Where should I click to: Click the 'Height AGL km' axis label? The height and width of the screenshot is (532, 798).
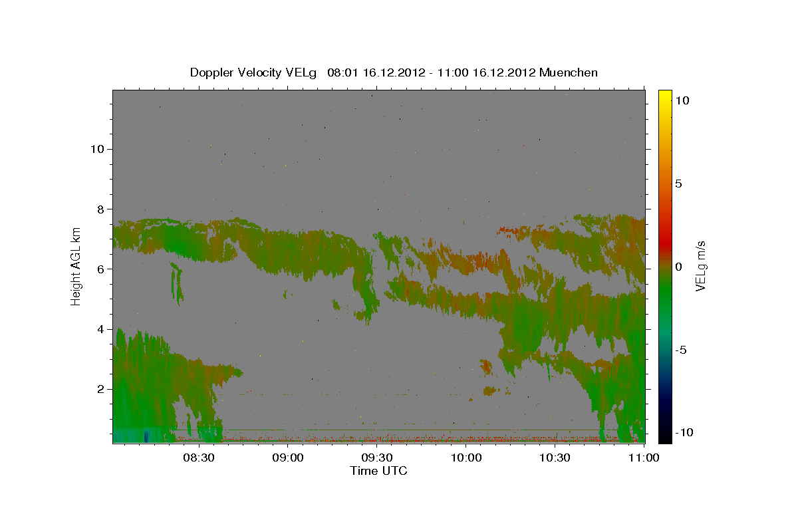(76, 266)
